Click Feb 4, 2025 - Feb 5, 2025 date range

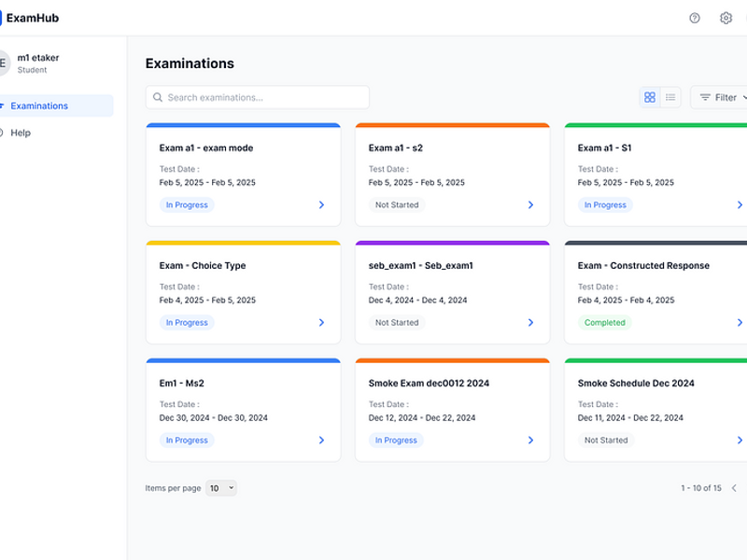[x=207, y=300]
